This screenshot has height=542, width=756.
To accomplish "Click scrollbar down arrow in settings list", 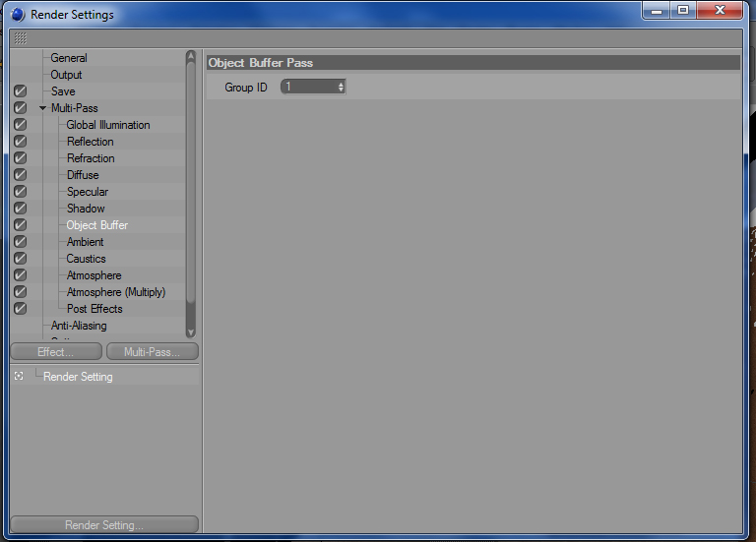I will point(191,332).
